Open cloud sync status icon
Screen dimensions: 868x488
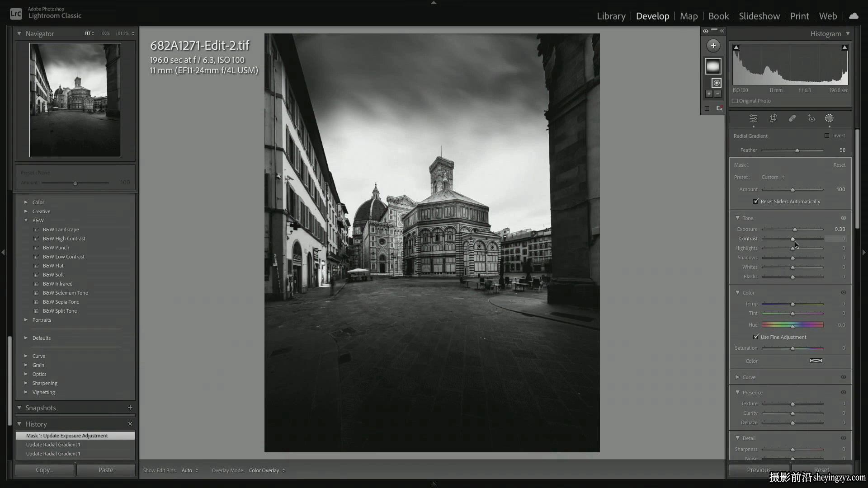(854, 16)
